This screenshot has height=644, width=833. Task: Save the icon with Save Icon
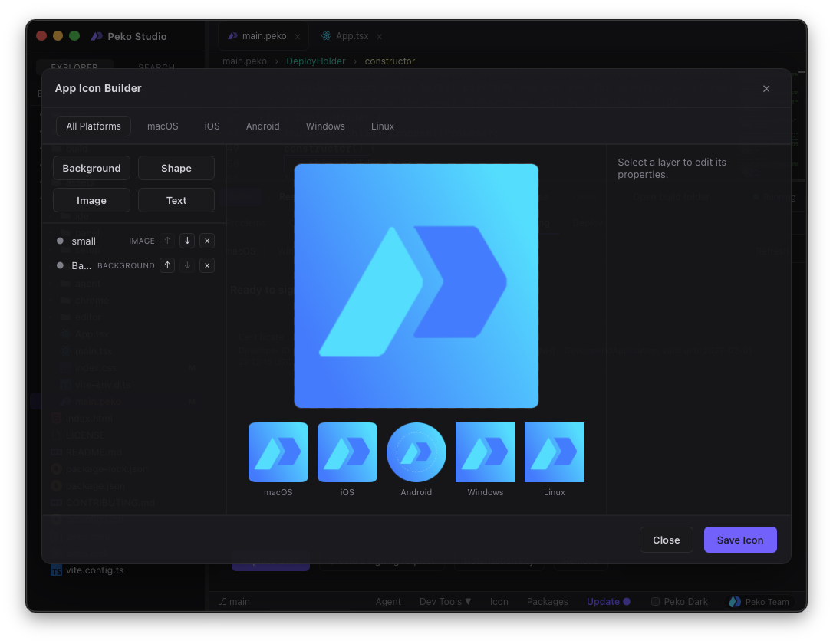click(x=740, y=540)
